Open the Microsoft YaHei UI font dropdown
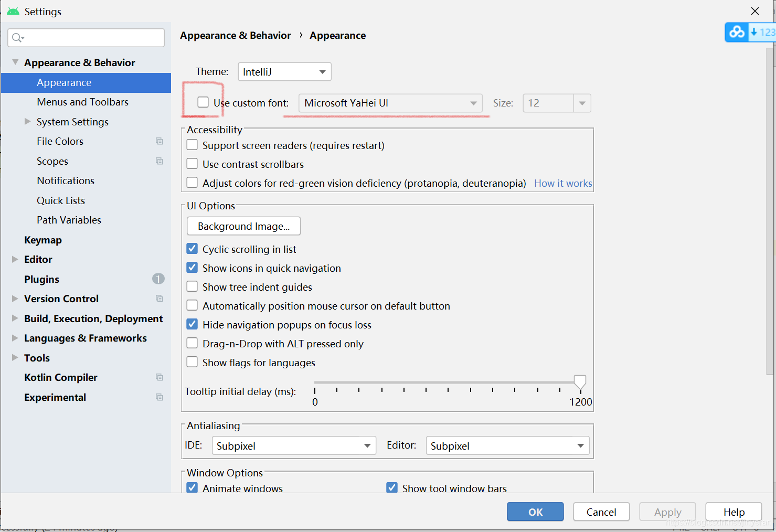Screen dimensions: 776x532 point(390,103)
